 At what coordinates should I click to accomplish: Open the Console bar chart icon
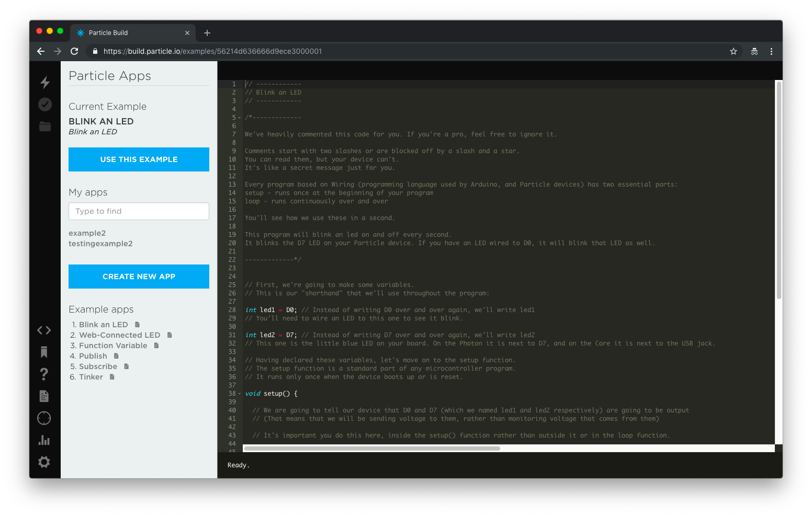(x=44, y=440)
